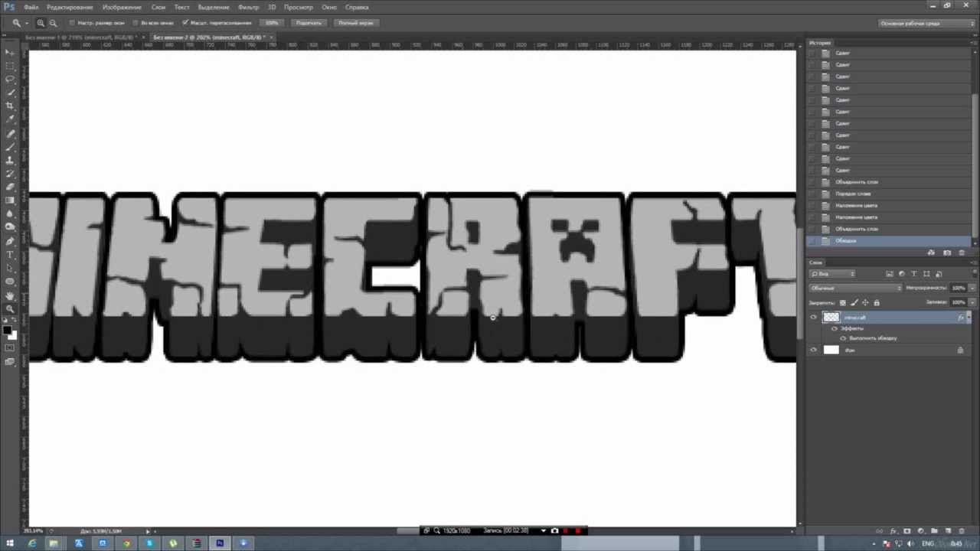Lock transparent pixels of the layer
Viewport: 980px width, 551px height.
click(x=843, y=302)
